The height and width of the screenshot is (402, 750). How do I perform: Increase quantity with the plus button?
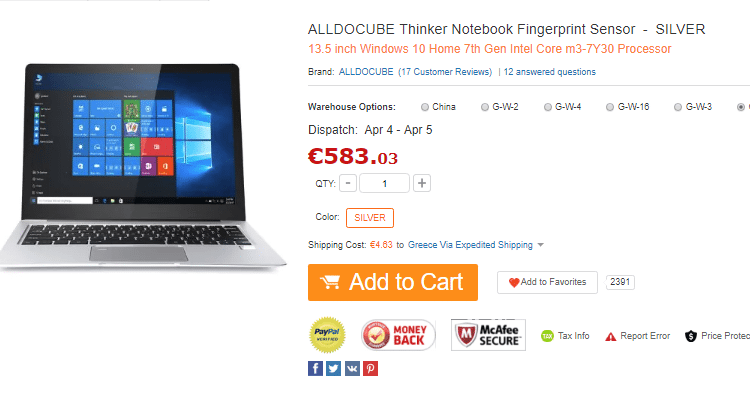point(421,183)
